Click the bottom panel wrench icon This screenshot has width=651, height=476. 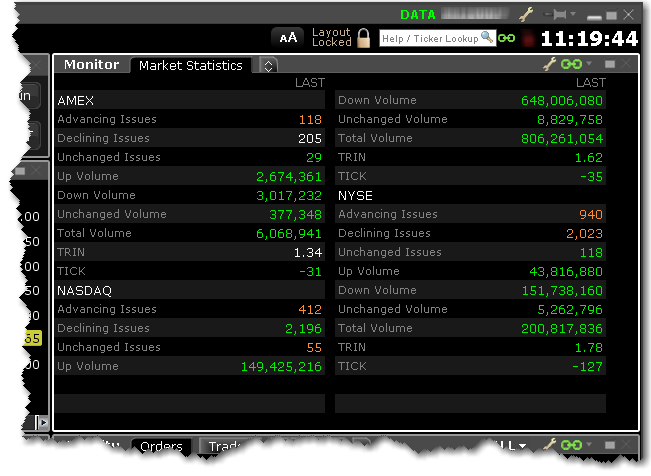tap(549, 445)
